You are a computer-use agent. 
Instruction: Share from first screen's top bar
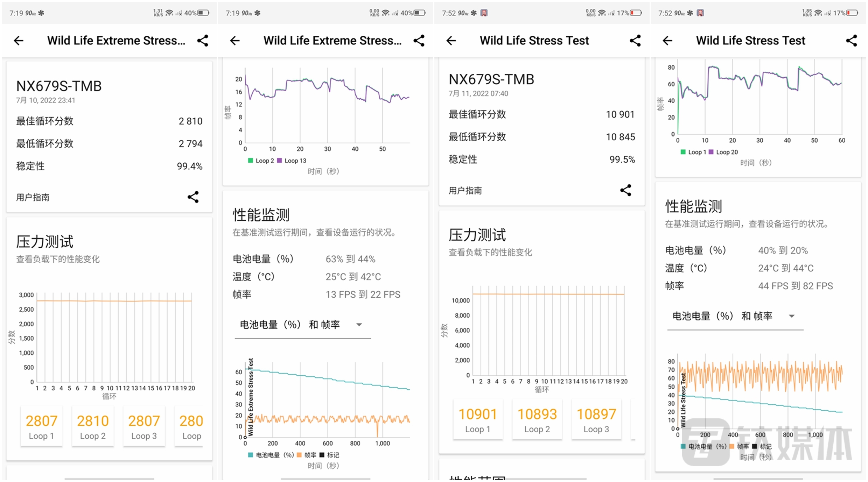coord(203,41)
